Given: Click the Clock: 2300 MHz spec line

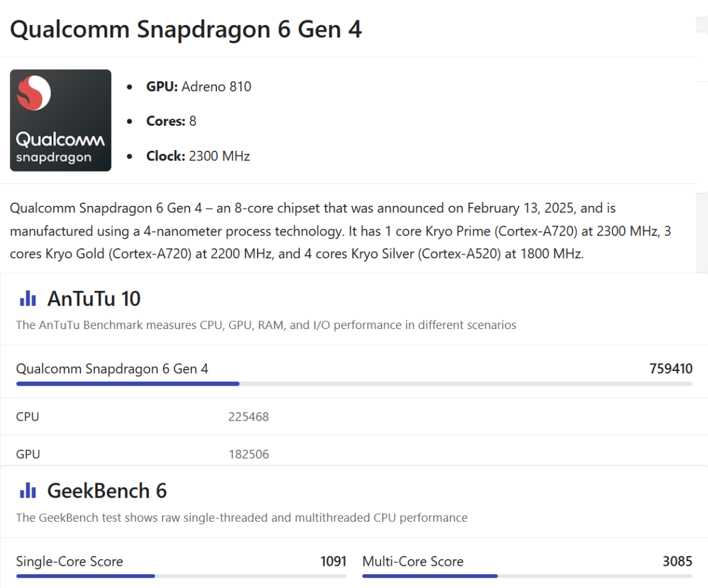Looking at the screenshot, I should 198,156.
